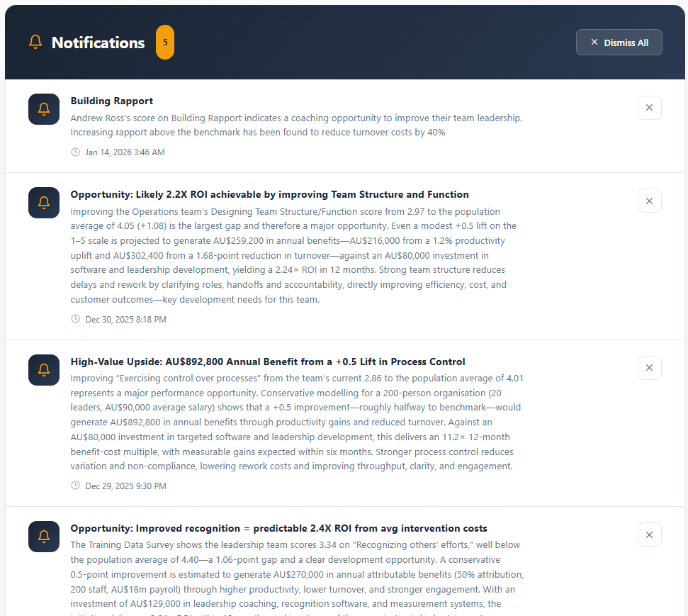The width and height of the screenshot is (688, 616).
Task: Click the Dec 30, 2025 8:18 PM timestamp
Action: click(x=125, y=320)
